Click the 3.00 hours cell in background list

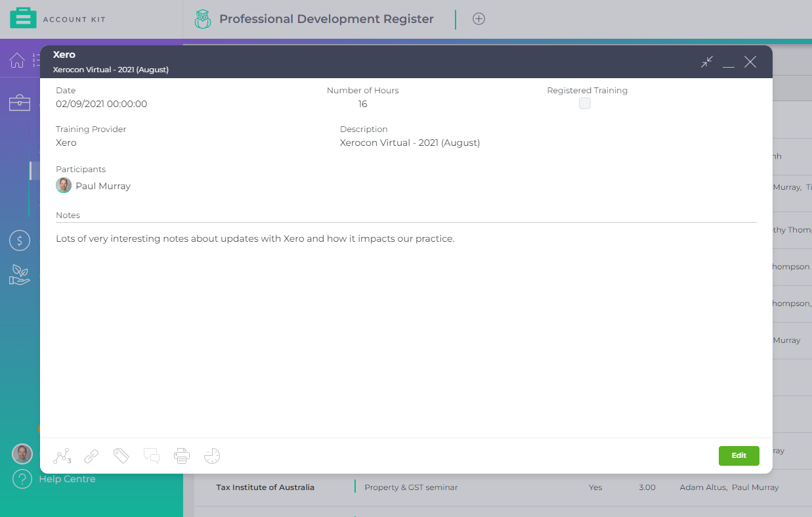tap(647, 487)
